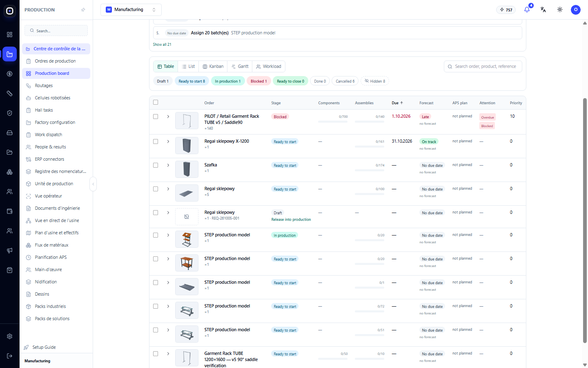Click the components progress bar 0/700
Viewport: 588px width, 368px height.
point(333,121)
